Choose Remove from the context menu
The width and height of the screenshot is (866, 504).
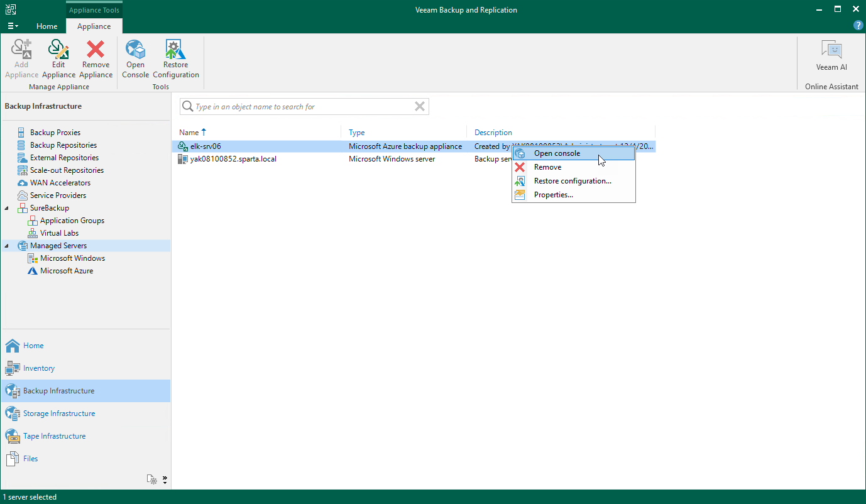tap(573, 167)
